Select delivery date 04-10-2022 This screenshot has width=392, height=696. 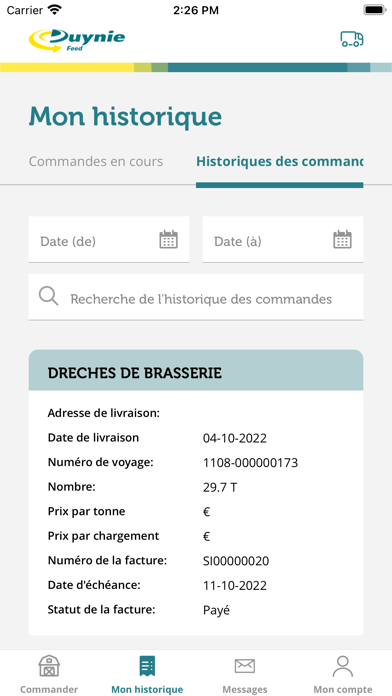235,439
